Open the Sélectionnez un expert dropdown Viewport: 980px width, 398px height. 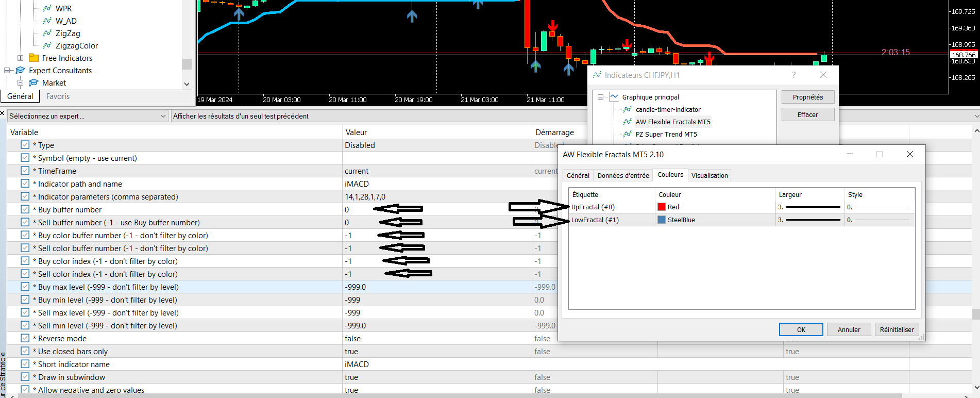click(88, 116)
